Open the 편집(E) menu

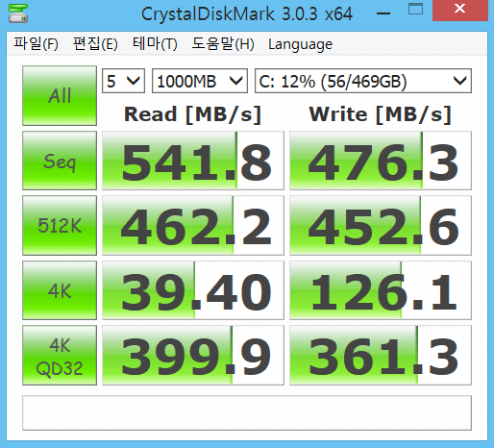(x=95, y=44)
